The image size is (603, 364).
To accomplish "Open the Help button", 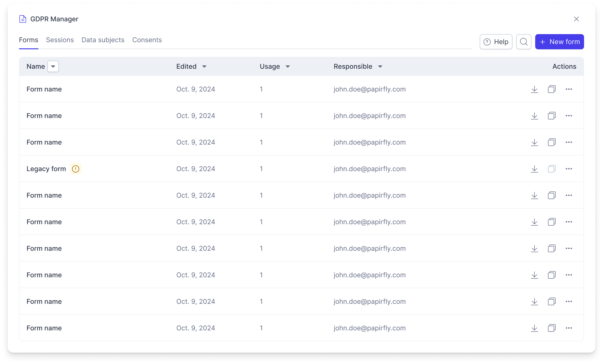I will [x=496, y=42].
